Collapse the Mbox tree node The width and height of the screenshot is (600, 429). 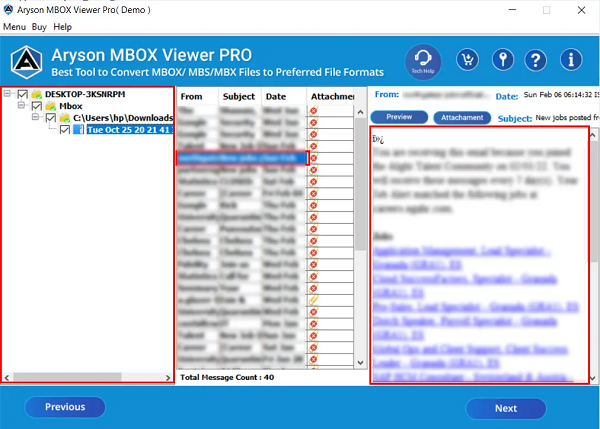pyautogui.click(x=21, y=105)
